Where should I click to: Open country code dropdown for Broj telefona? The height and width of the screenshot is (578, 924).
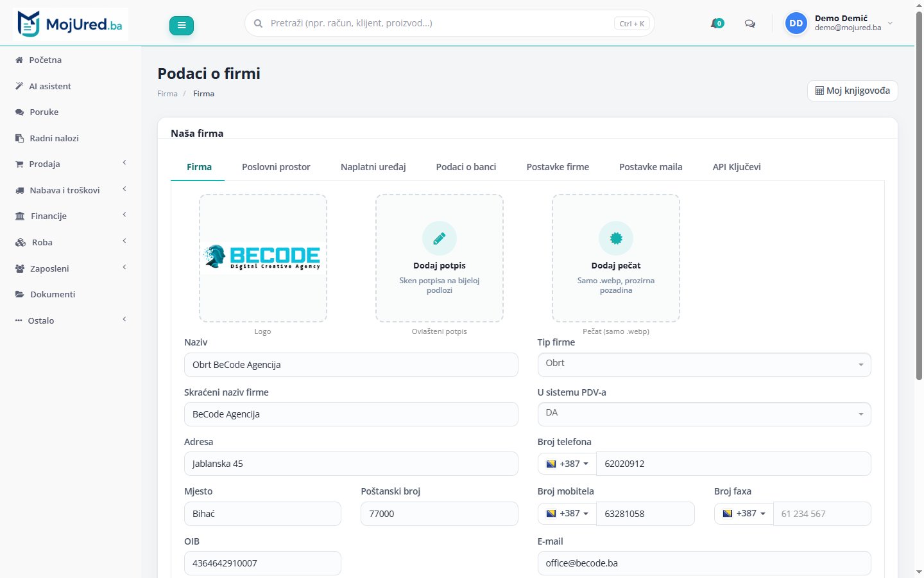pos(567,464)
